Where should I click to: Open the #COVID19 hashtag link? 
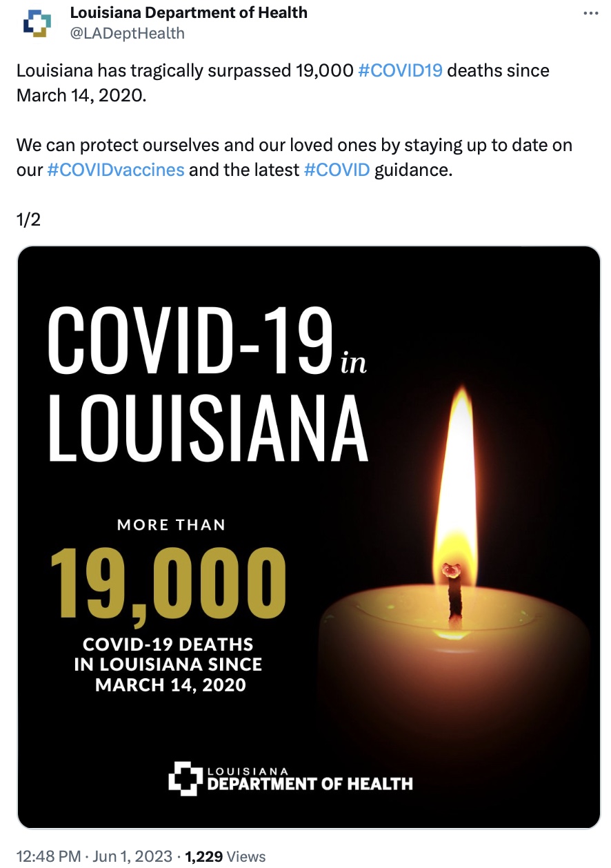(x=401, y=70)
